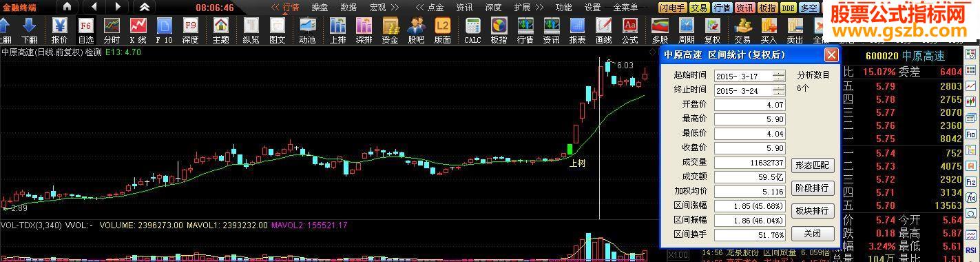Click the 多空 shortcut button
980x262 pixels.
pos(809,8)
